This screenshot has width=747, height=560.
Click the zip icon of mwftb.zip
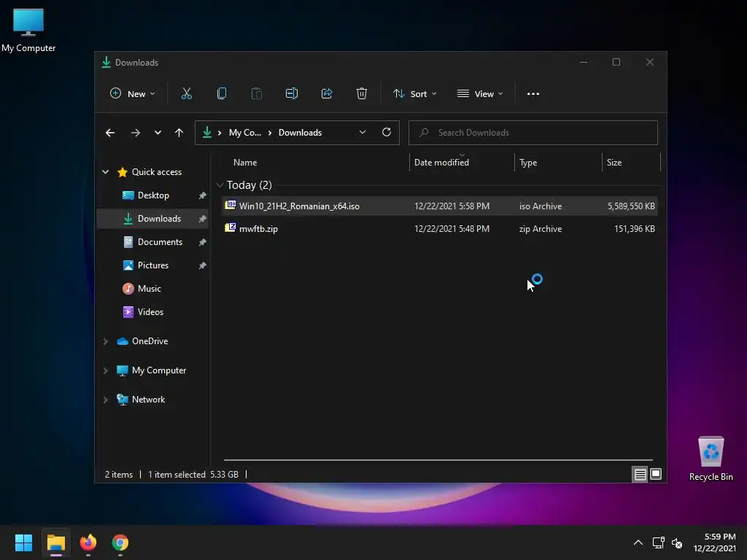[x=230, y=228]
